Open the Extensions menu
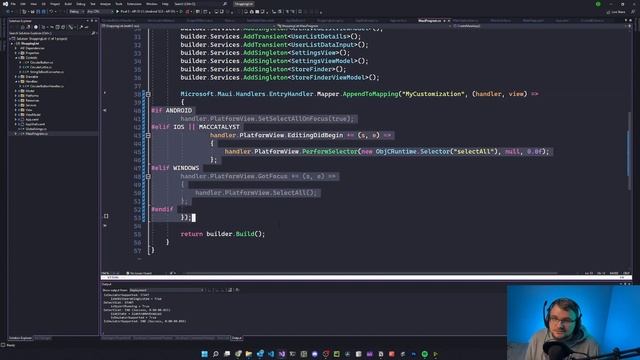The image size is (640, 360). tap(134, 4)
